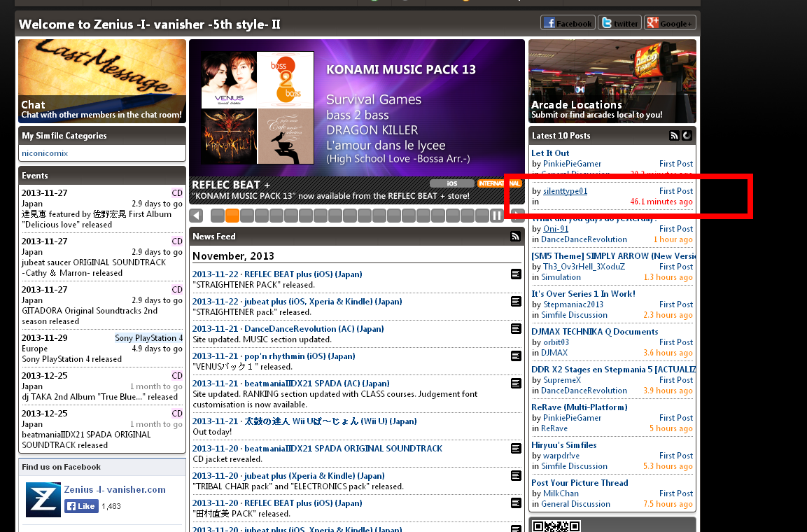Open [SM5 Theme] SIMPLY ARROW thread
807x532 pixels.
click(614, 255)
